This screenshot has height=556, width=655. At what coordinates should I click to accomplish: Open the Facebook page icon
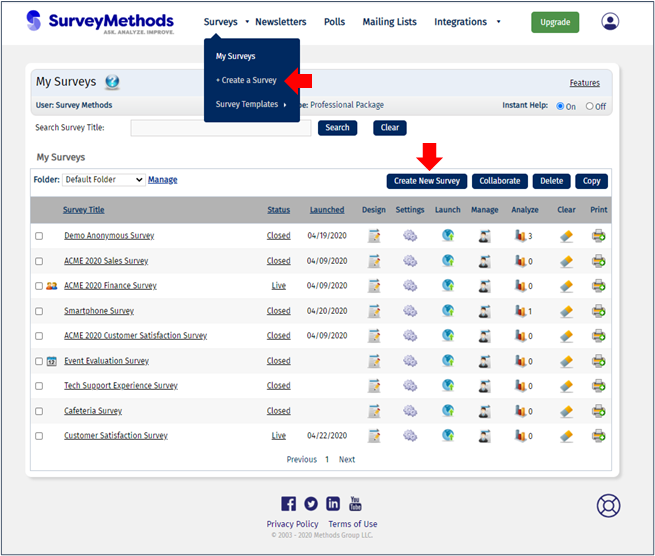point(288,504)
